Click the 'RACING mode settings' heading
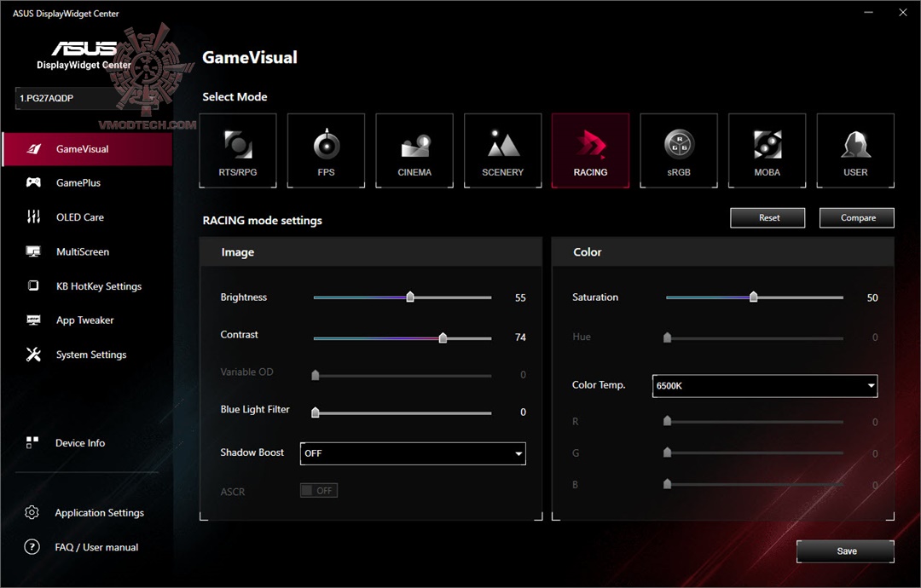 point(262,221)
